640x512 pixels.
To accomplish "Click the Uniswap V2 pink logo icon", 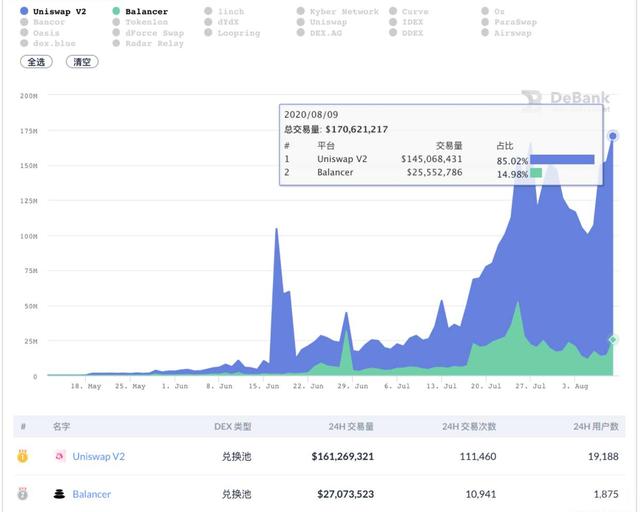I will pyautogui.click(x=60, y=456).
